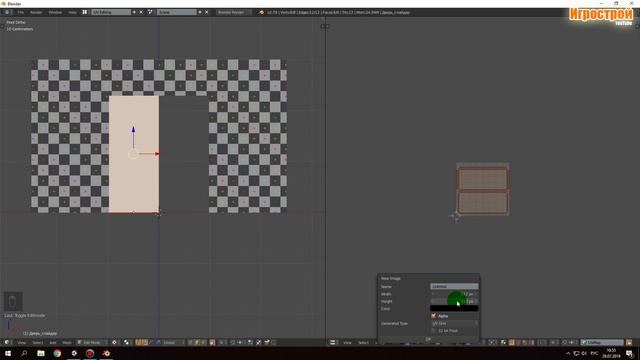This screenshot has height=360, width=640.
Task: Click the screen layout browse icon
Action: 84,12
